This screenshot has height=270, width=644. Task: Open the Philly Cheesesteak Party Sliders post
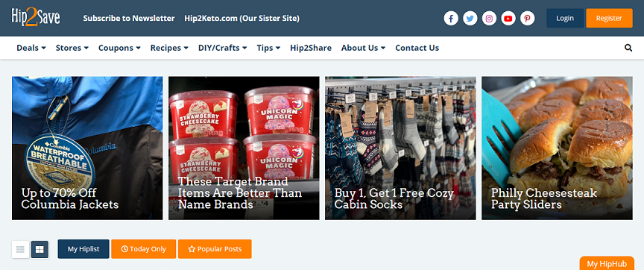pyautogui.click(x=557, y=148)
